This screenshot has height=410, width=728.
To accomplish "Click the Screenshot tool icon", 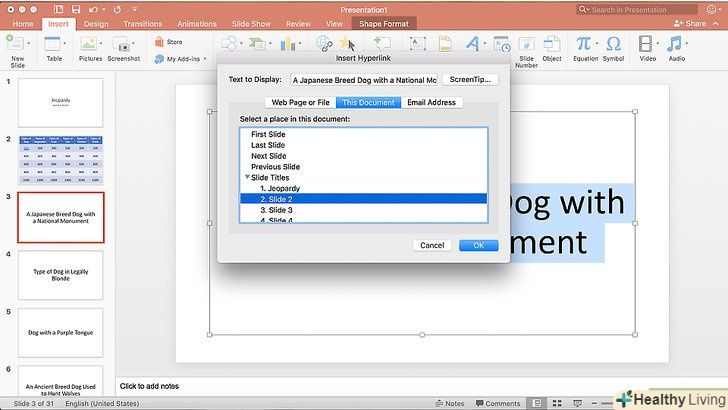I will coord(123,44).
